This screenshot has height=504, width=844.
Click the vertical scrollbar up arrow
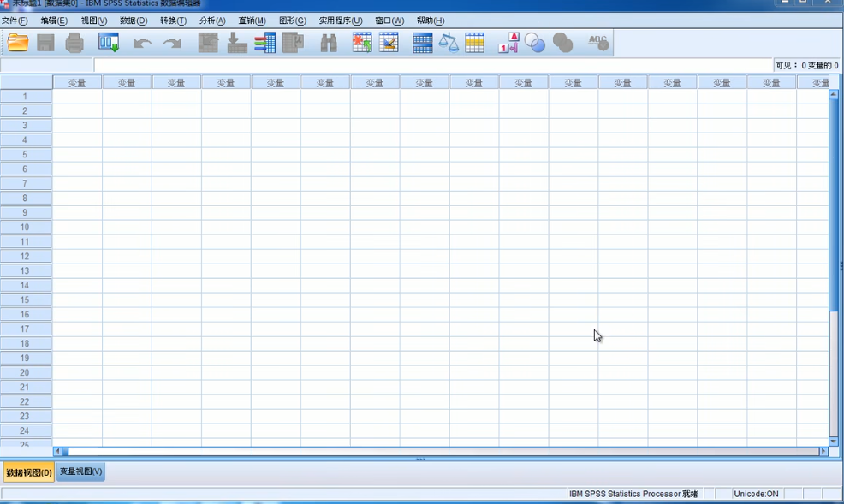click(833, 94)
